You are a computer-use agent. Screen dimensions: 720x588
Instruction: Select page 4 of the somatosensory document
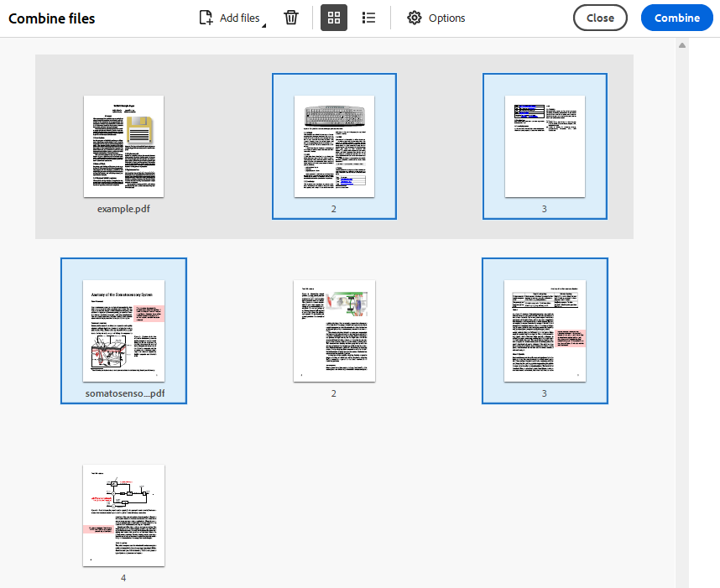(x=123, y=515)
